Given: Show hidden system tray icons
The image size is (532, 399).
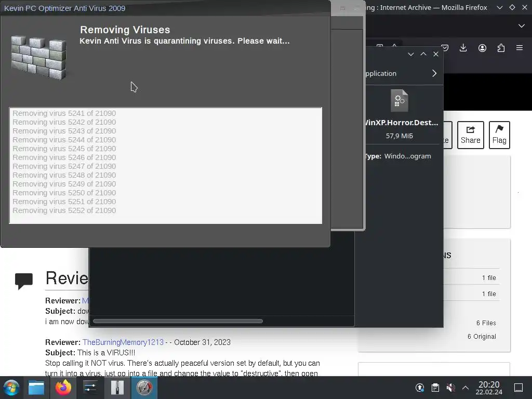Looking at the screenshot, I should tap(465, 388).
